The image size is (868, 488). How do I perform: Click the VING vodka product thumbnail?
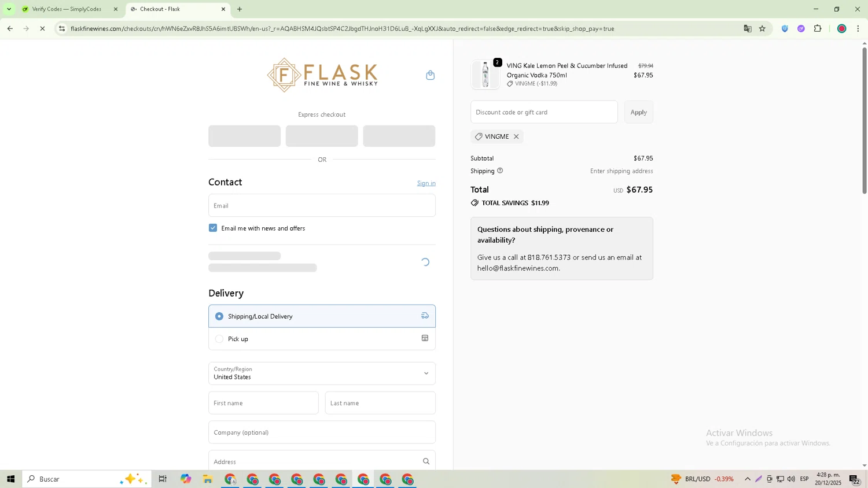[485, 75]
